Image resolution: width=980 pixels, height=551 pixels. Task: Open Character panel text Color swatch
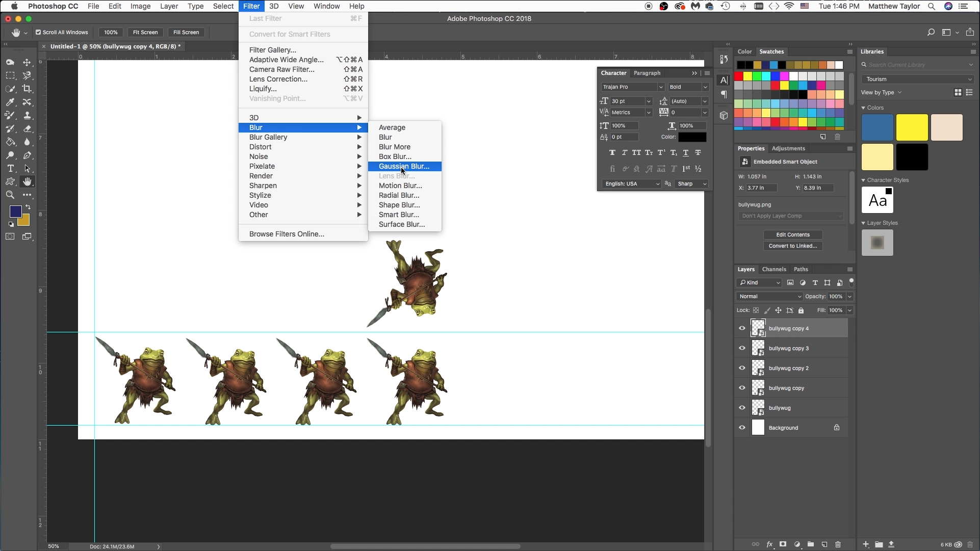[692, 137]
